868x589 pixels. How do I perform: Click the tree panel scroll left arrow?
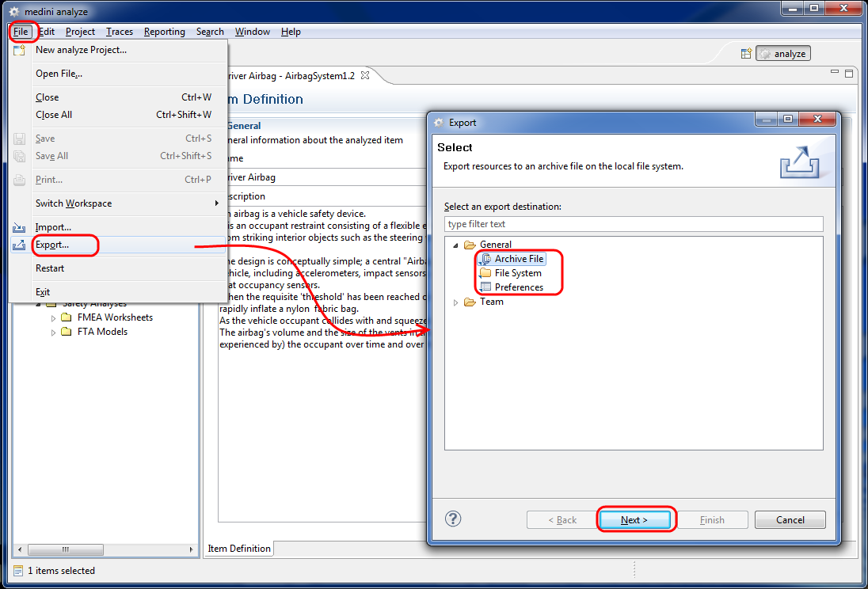click(20, 549)
